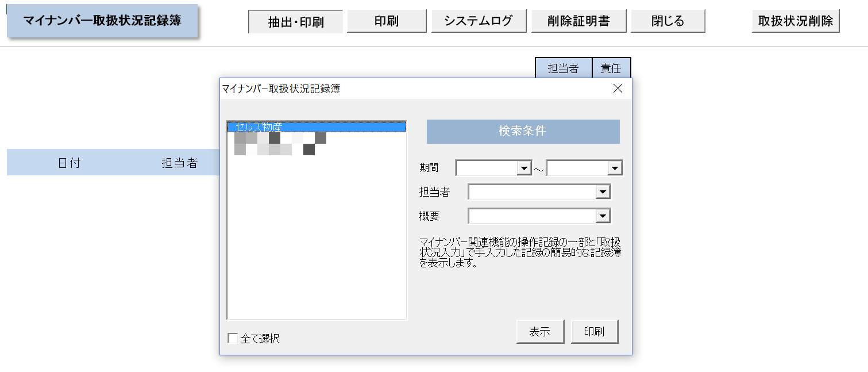
Task: Open 削除証明書 from the top toolbar
Action: pyautogui.click(x=578, y=22)
